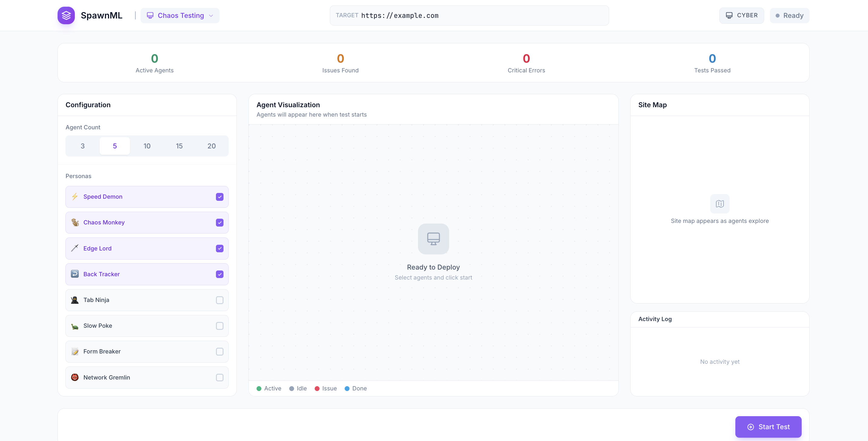This screenshot has height=441, width=868.
Task: Set agent count to 10
Action: point(147,146)
